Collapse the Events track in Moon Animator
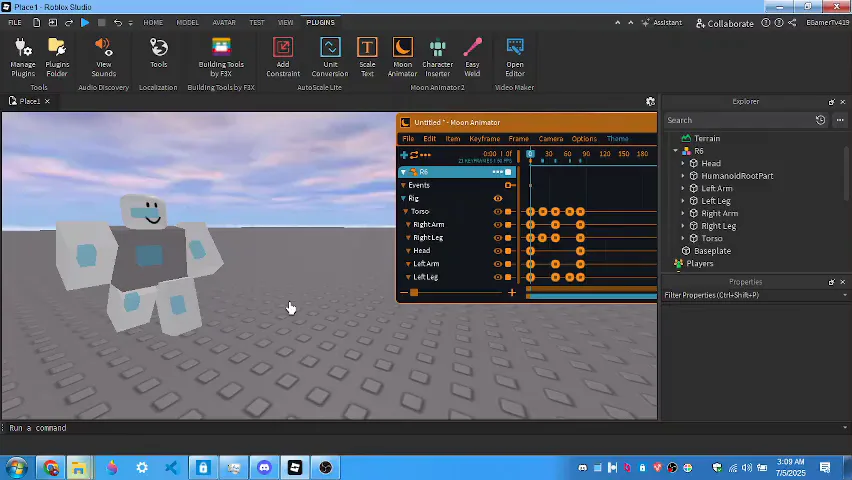Screen dimensions: 852x480 403,185
